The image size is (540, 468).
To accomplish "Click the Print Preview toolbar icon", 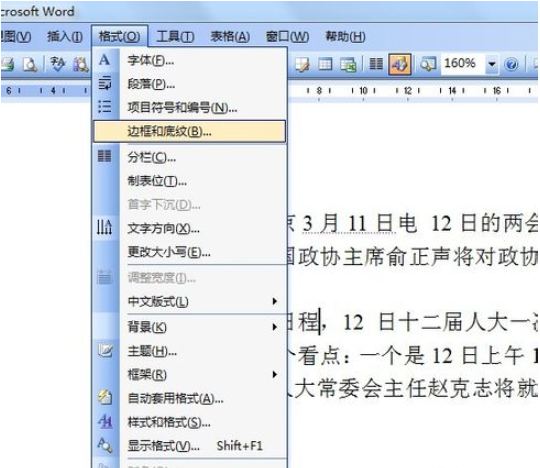I will pos(30,64).
